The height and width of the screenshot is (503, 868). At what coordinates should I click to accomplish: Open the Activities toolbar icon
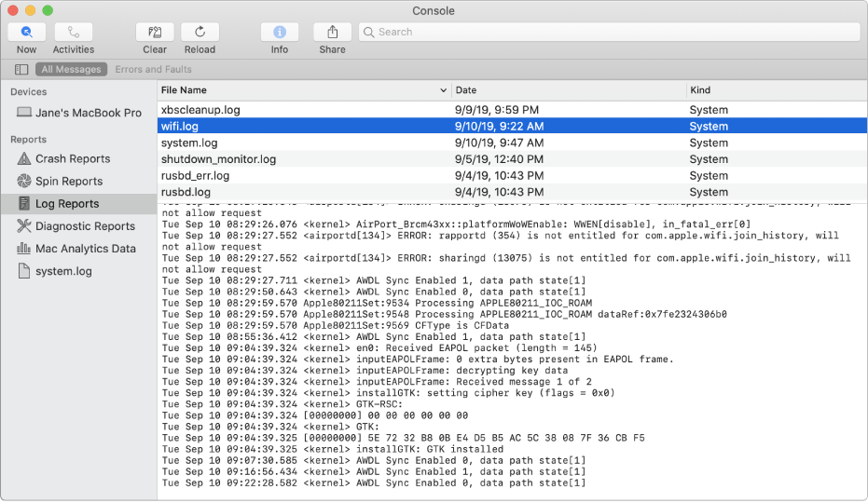74,33
